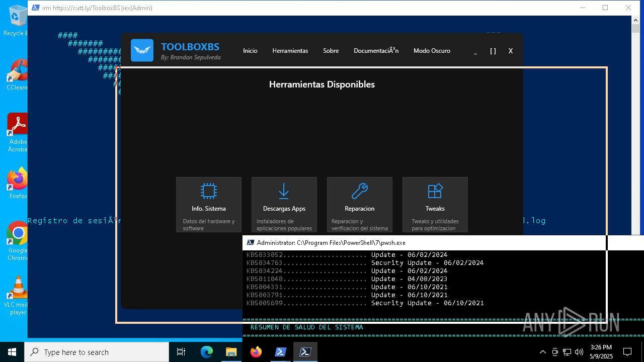Open Firefox from the taskbar

click(x=256, y=352)
